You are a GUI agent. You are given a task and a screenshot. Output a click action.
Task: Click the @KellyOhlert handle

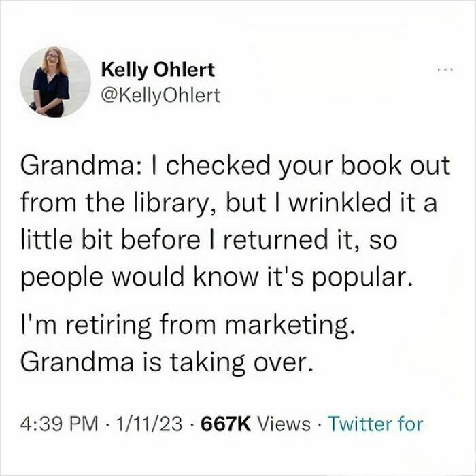pyautogui.click(x=160, y=96)
